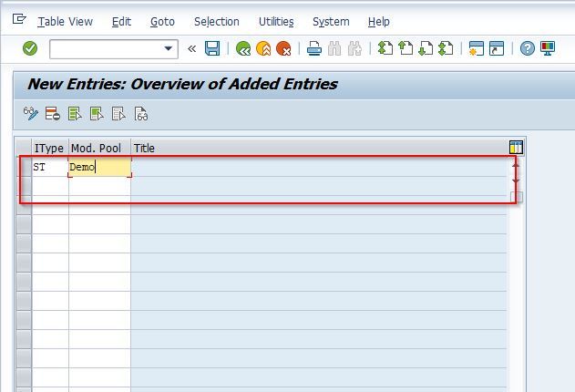
Task: Click the IType cell containing ST
Action: point(50,167)
